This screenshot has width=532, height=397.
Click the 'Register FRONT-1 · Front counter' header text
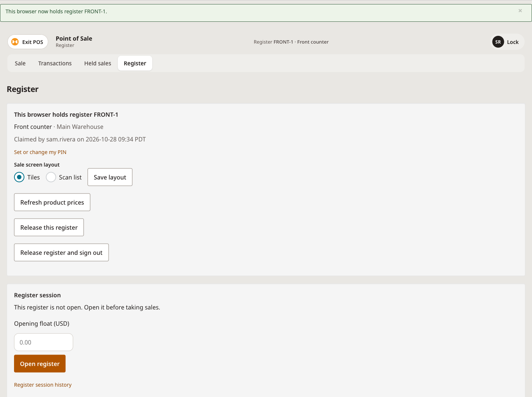click(291, 42)
